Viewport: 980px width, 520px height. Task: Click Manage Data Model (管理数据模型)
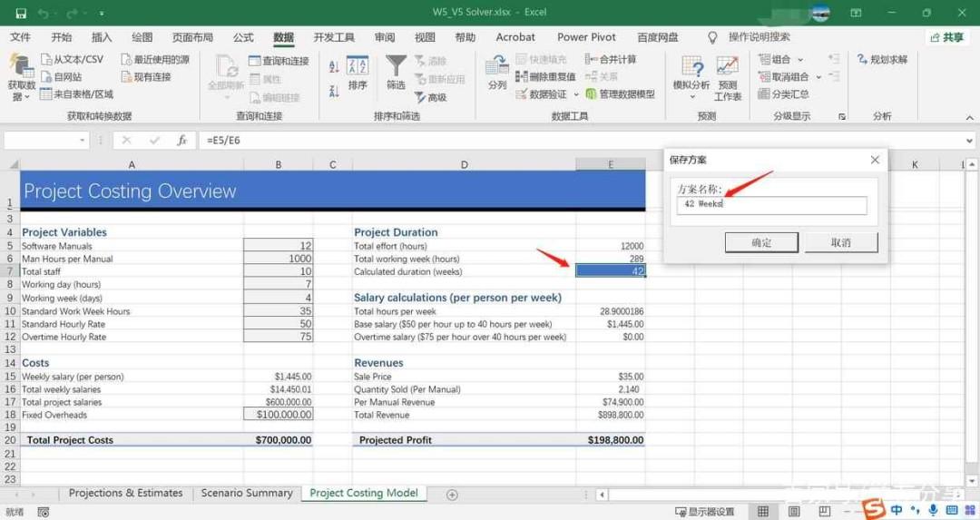(620, 94)
